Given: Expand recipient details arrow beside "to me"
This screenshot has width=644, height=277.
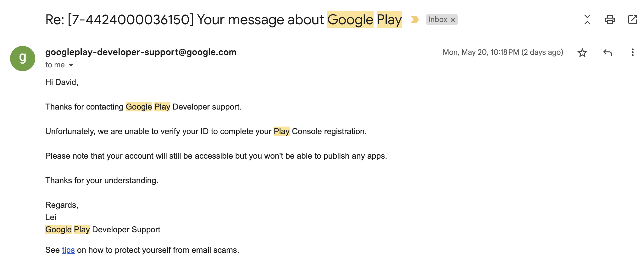Looking at the screenshot, I should pos(71,65).
